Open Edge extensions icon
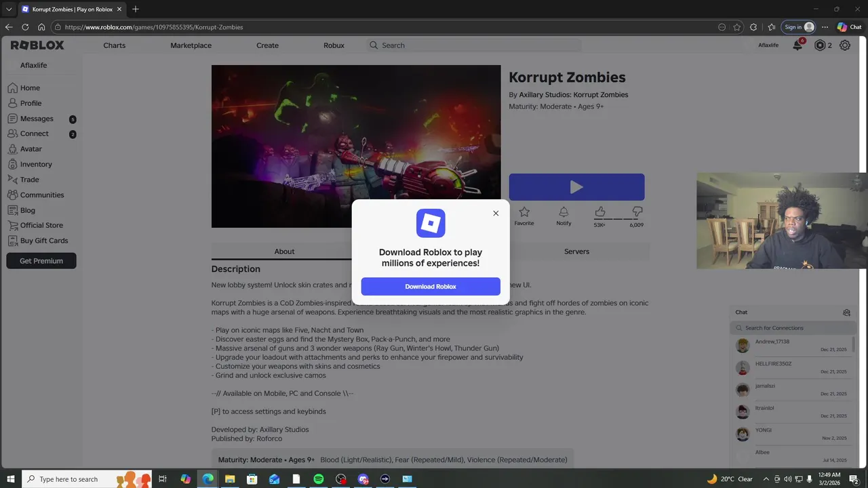868x488 pixels. pos(753,27)
